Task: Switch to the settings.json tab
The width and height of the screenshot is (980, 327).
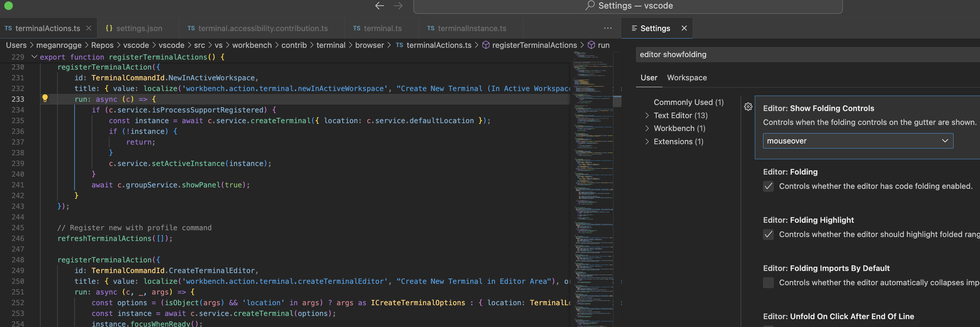Action: [138, 28]
